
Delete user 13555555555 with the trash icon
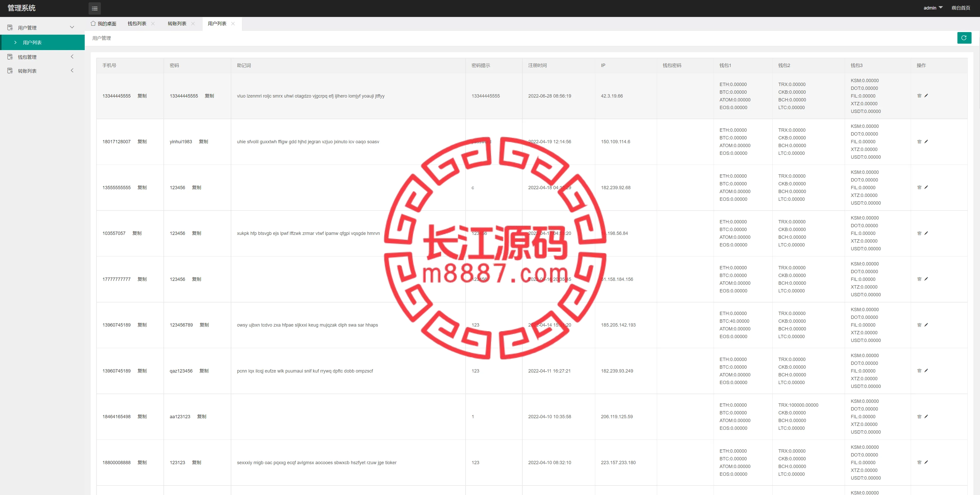pos(919,187)
